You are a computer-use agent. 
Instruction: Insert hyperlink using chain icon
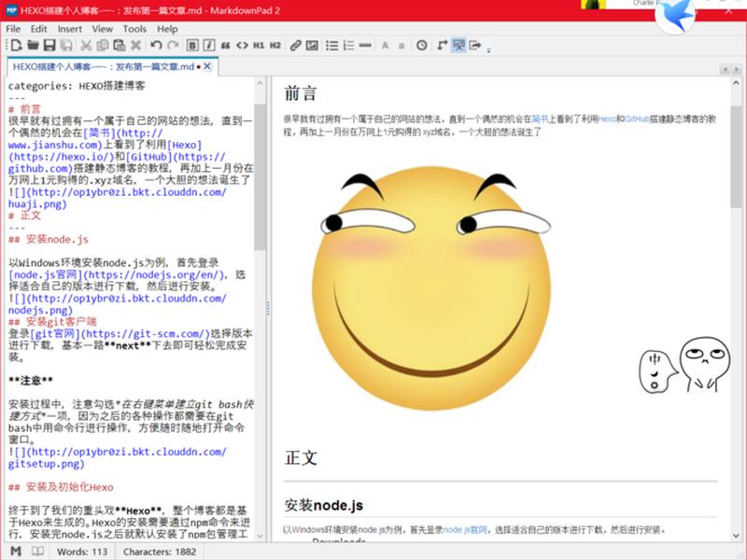(295, 45)
